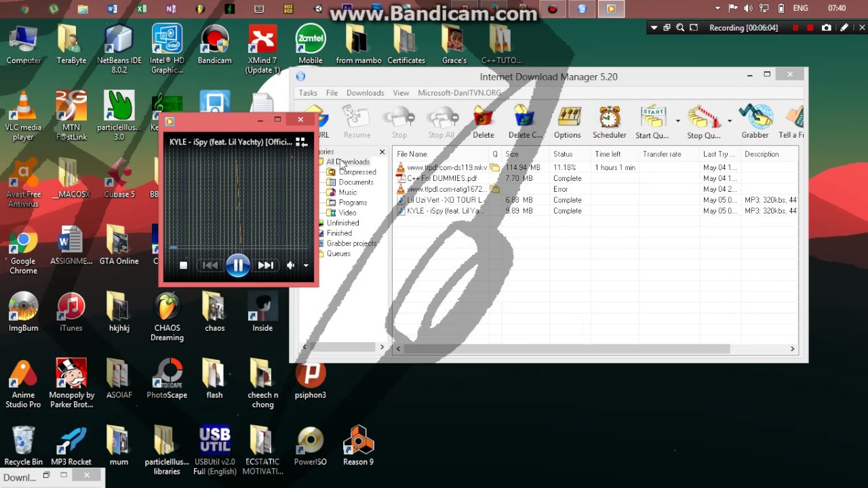
Task: Open the File menu in IDM
Action: (332, 93)
